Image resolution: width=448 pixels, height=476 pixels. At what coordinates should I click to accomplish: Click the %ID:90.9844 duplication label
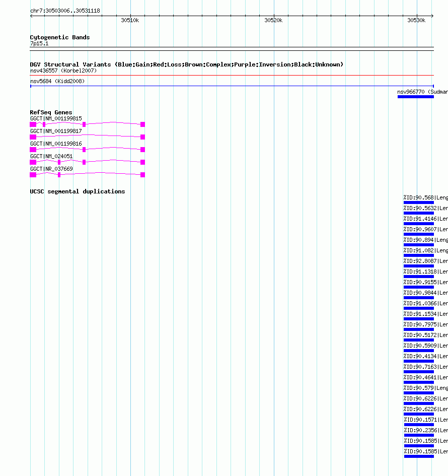point(425,293)
